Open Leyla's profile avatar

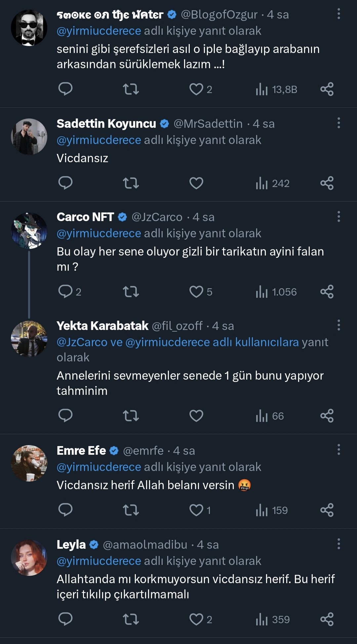[x=29, y=558]
